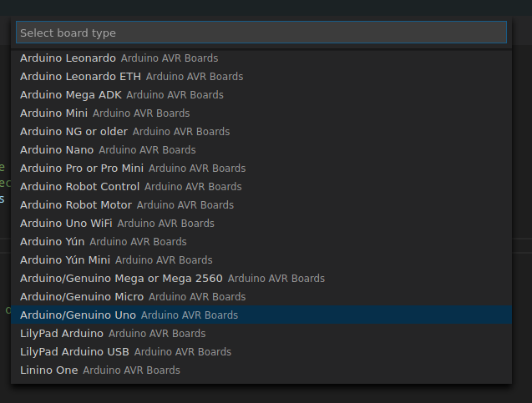Viewport: 532px width, 403px height.
Task: Choose Arduino Robot Motor board
Action: (261, 204)
